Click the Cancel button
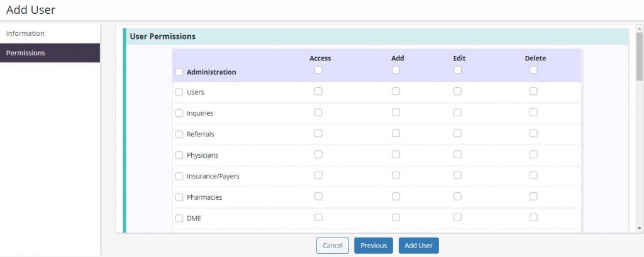This screenshot has width=644, height=257. pyautogui.click(x=333, y=246)
